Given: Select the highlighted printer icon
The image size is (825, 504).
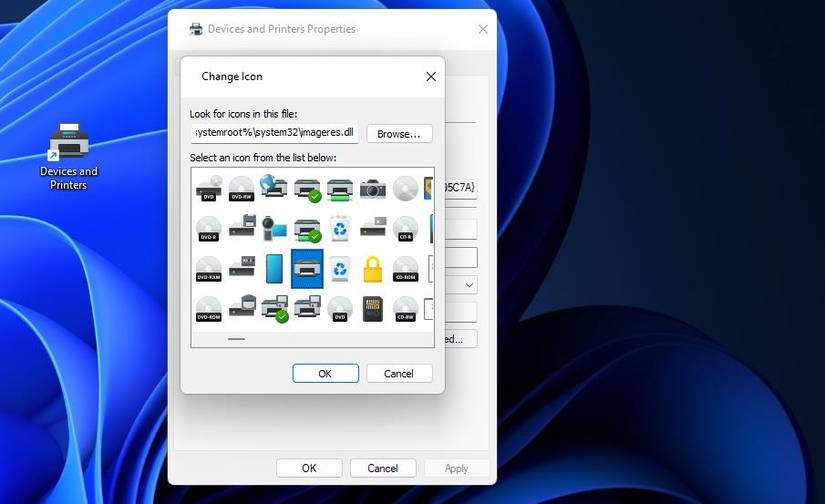Looking at the screenshot, I should (x=307, y=269).
